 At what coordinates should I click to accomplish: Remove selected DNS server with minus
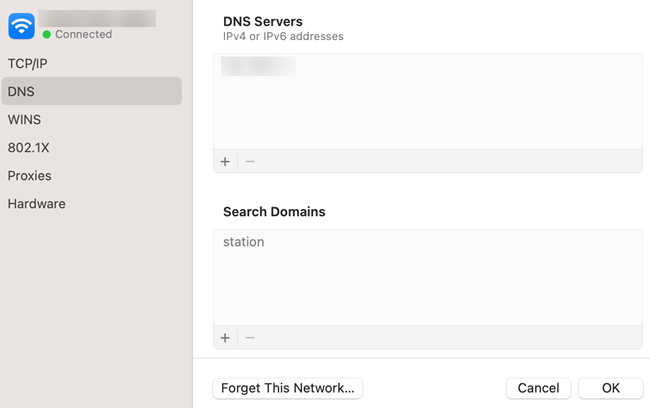pyautogui.click(x=250, y=162)
